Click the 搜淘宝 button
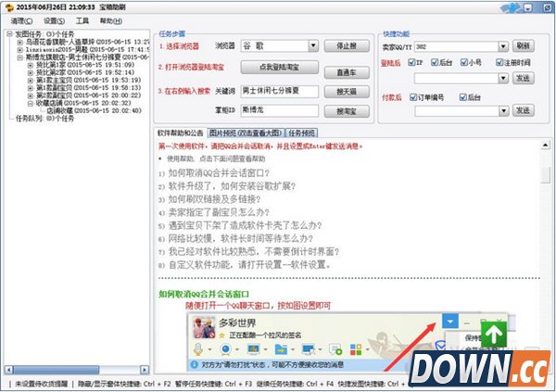 click(x=347, y=111)
